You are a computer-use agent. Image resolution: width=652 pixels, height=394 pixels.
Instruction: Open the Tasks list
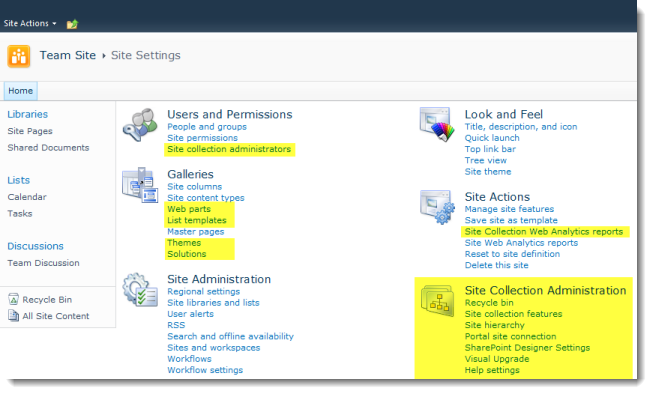point(20,213)
